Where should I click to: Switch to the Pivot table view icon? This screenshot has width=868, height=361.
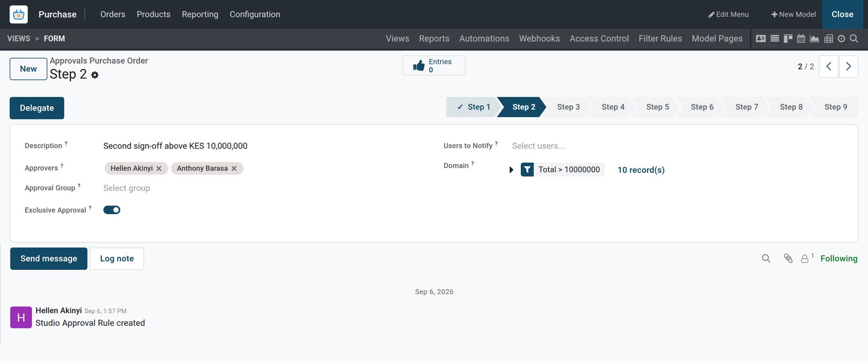click(828, 38)
